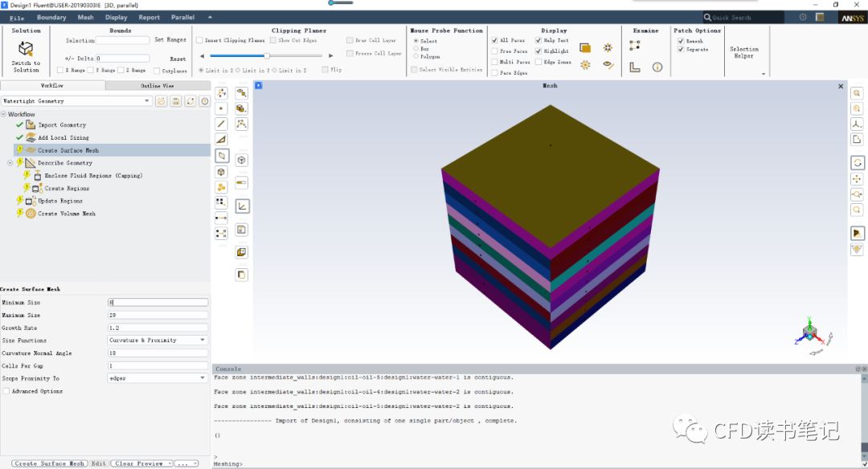Click the clipping plane slider left arrow
The height and width of the screenshot is (469, 868).
[202, 56]
